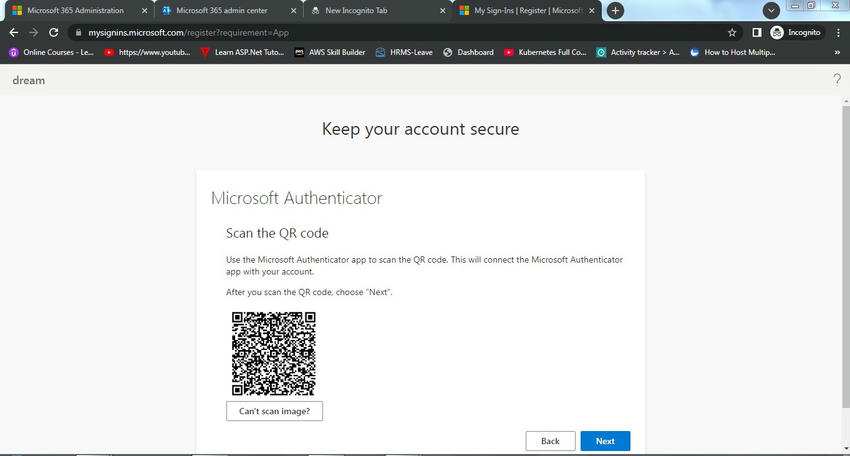
Task: Click the dream organization name
Action: pyautogui.click(x=29, y=80)
